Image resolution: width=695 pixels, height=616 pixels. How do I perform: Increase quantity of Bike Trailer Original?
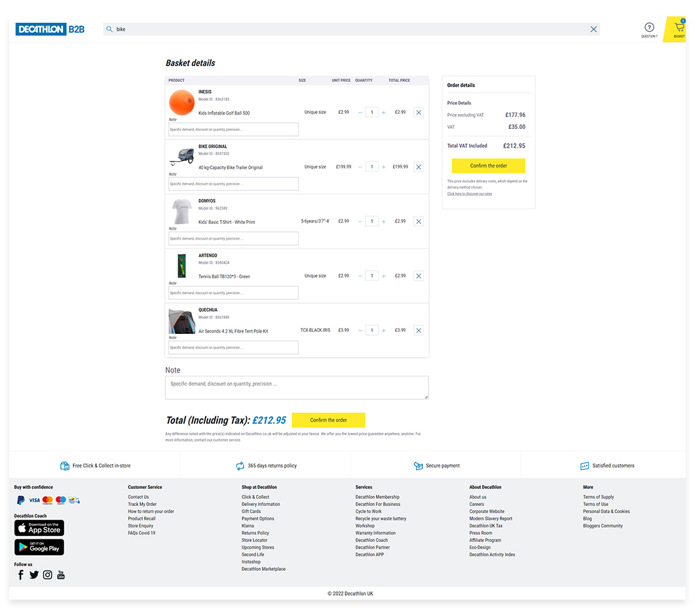point(384,167)
